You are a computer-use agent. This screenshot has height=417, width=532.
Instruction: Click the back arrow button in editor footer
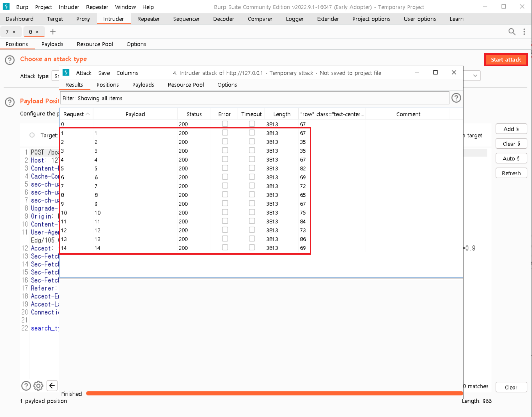[x=52, y=386]
